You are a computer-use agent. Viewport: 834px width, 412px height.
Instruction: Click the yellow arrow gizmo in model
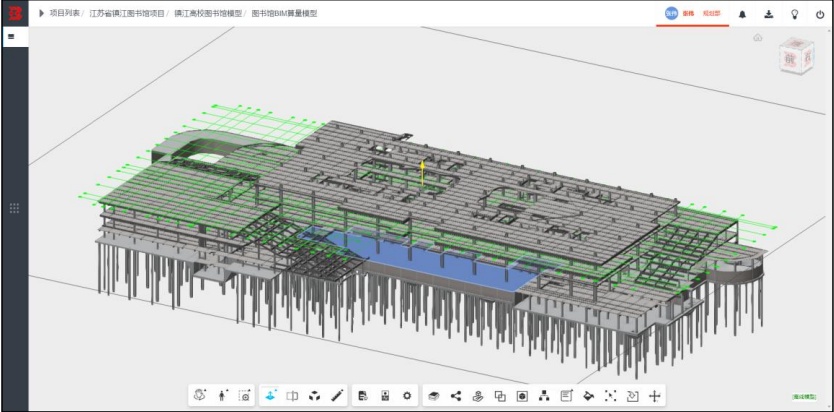(x=422, y=173)
